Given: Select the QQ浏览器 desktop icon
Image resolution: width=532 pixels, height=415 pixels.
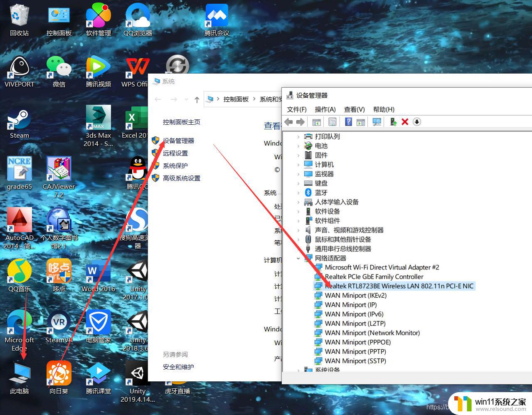Looking at the screenshot, I should pos(138,20).
